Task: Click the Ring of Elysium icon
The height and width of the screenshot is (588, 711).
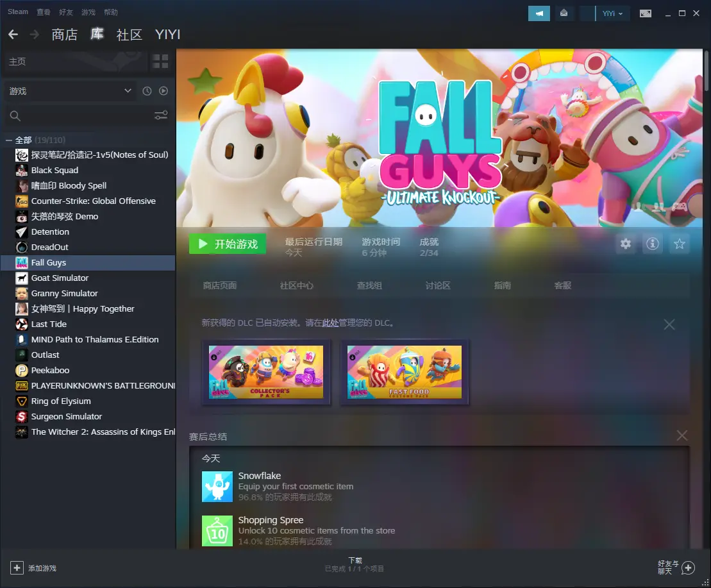Action: [x=22, y=401]
